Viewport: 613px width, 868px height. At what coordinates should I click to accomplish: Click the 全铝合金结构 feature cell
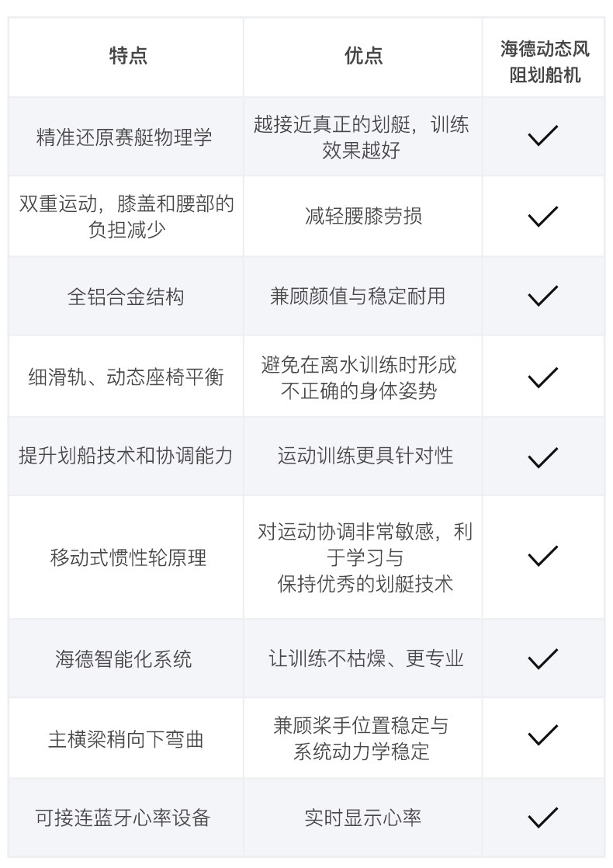(126, 297)
